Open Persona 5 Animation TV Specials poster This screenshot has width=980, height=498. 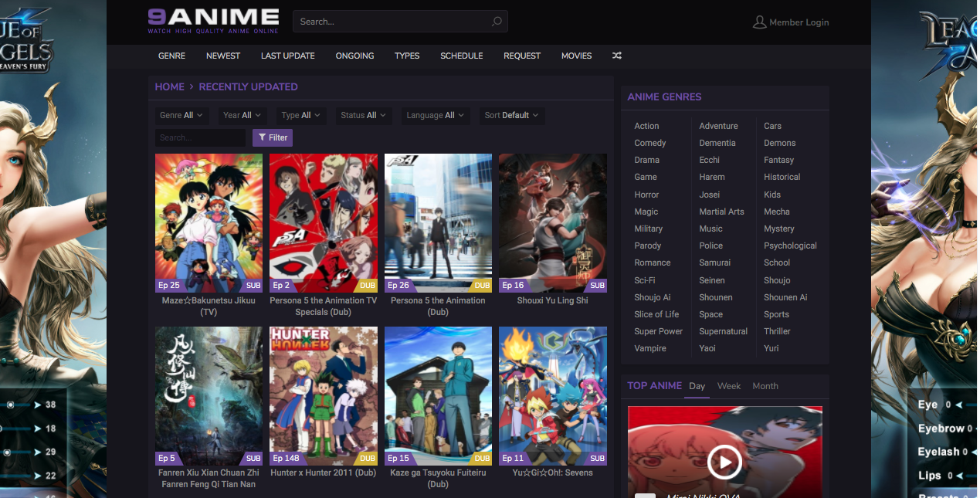(324, 222)
